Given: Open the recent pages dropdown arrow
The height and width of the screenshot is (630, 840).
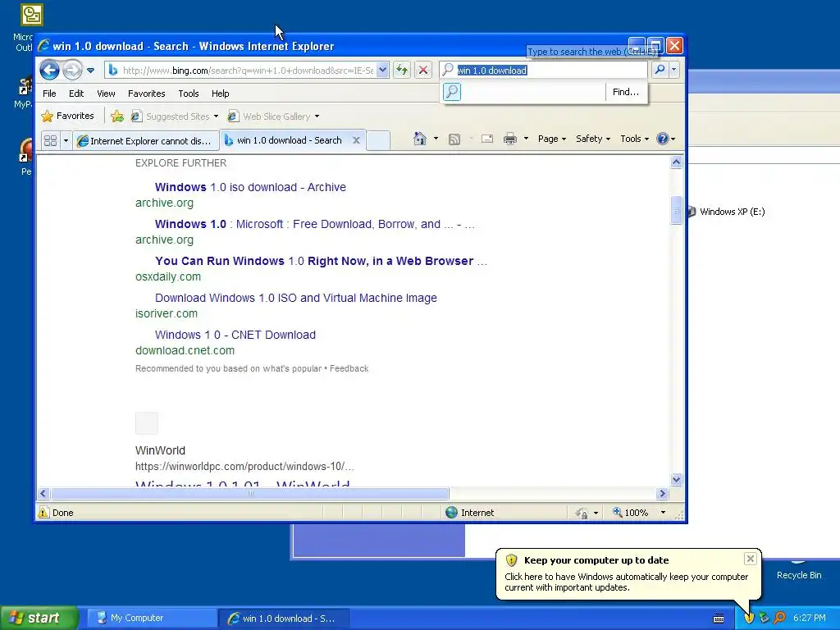Looking at the screenshot, I should pos(90,71).
